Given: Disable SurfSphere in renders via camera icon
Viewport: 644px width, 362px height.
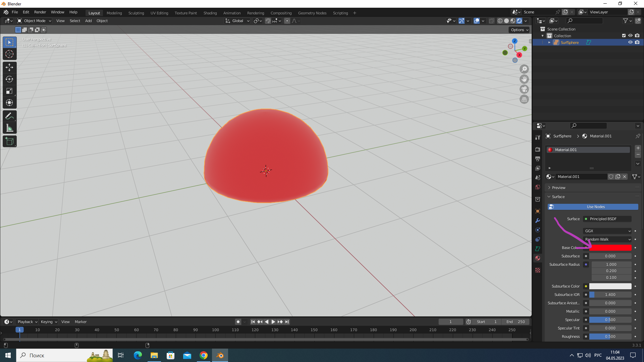Looking at the screenshot, I should [x=637, y=42].
